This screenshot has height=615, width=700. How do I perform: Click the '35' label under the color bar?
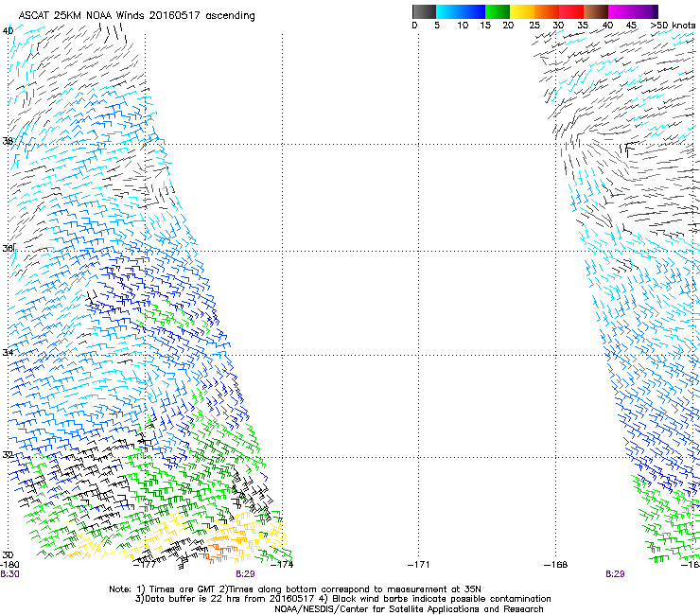(583, 26)
